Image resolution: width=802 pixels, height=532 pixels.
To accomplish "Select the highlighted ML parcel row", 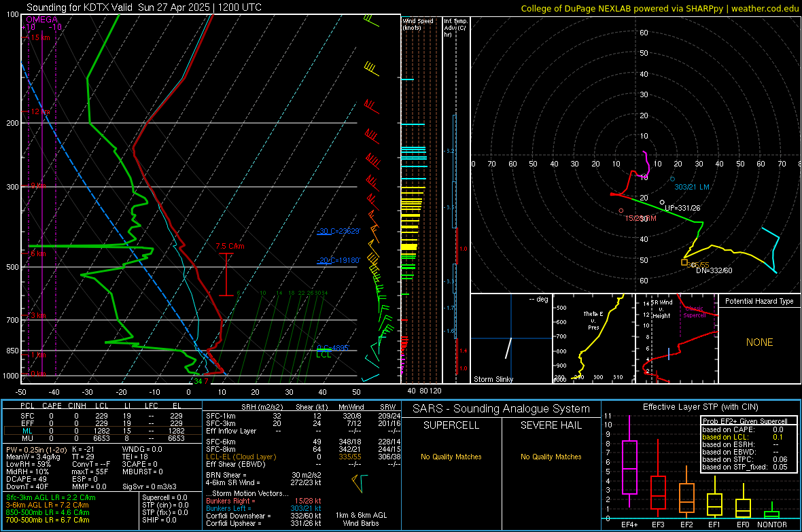I will click(102, 431).
